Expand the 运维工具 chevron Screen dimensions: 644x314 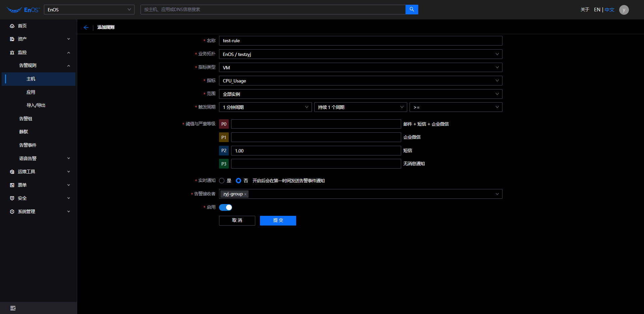coord(68,172)
